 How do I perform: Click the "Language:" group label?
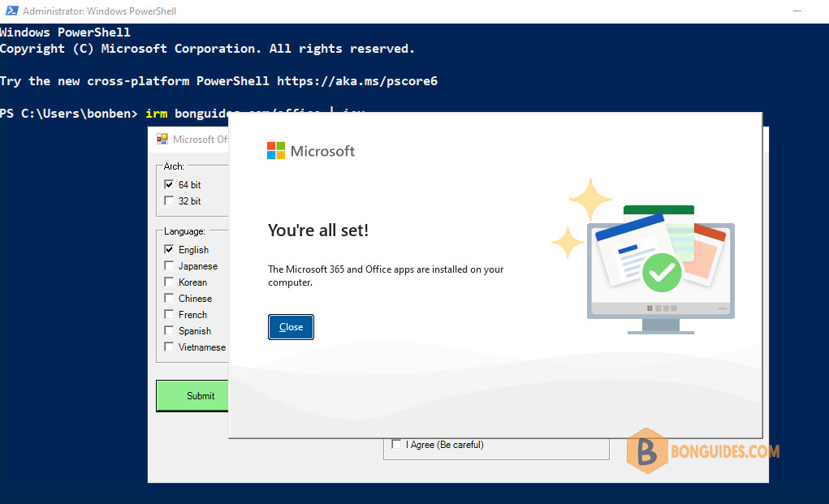click(x=184, y=231)
